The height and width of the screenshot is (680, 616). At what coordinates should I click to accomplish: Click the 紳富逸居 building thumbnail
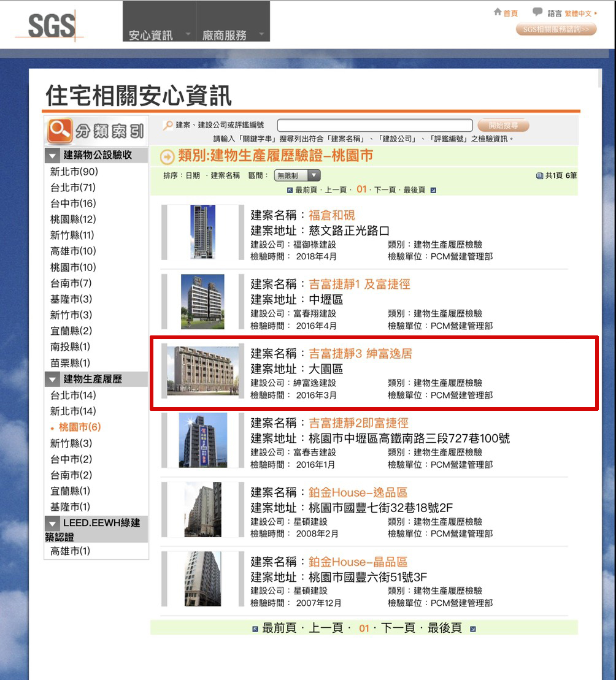[202, 371]
